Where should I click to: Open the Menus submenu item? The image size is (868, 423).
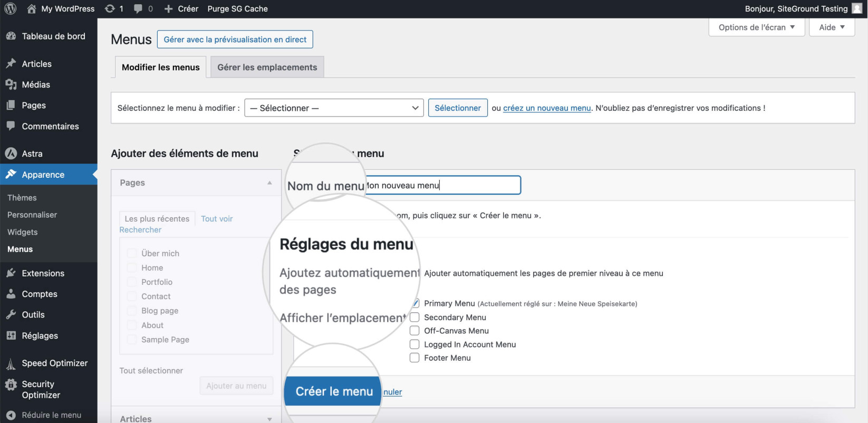click(20, 249)
